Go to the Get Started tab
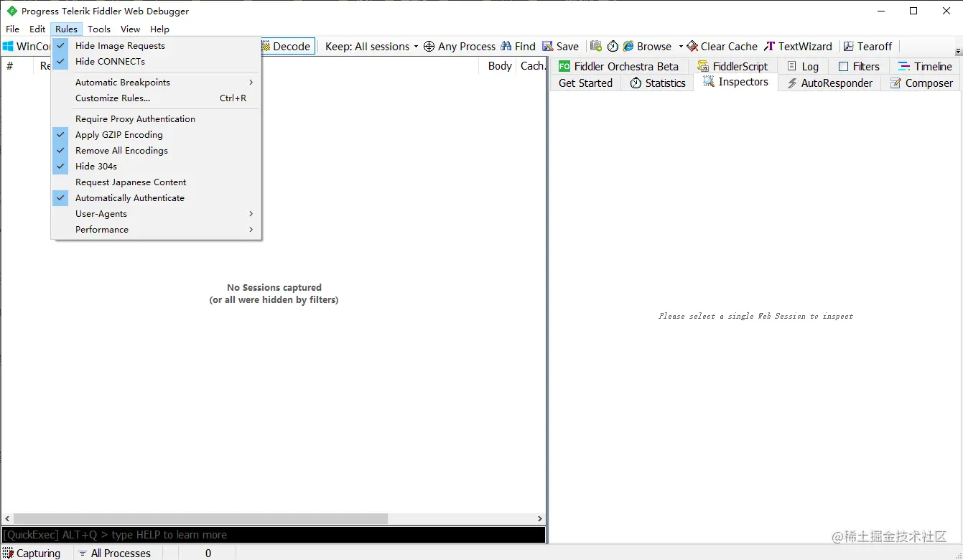 pyautogui.click(x=585, y=83)
